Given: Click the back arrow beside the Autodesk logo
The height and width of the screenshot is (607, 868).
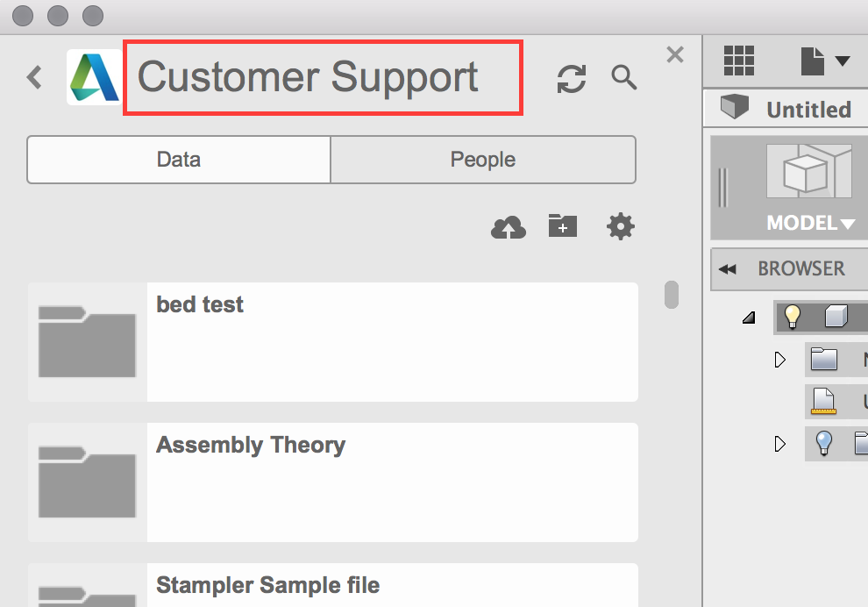Looking at the screenshot, I should point(33,77).
